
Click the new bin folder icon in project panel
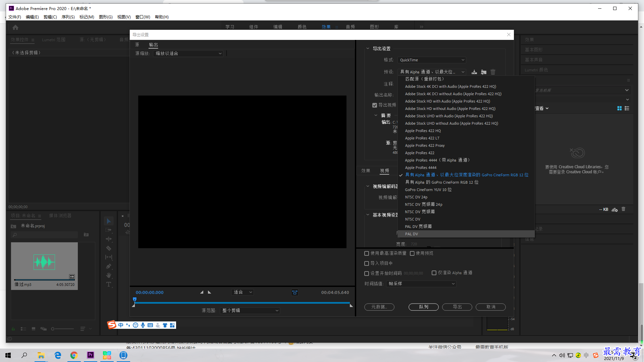pos(86,235)
